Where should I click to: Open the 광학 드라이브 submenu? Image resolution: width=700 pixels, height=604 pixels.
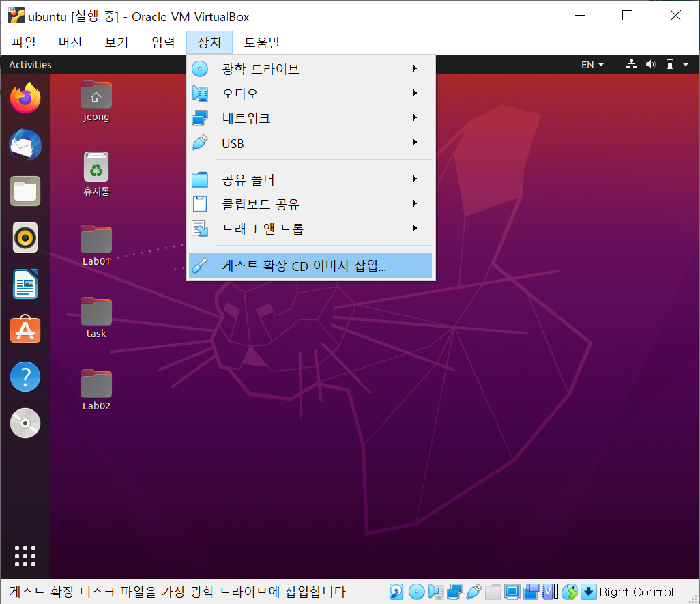[310, 69]
